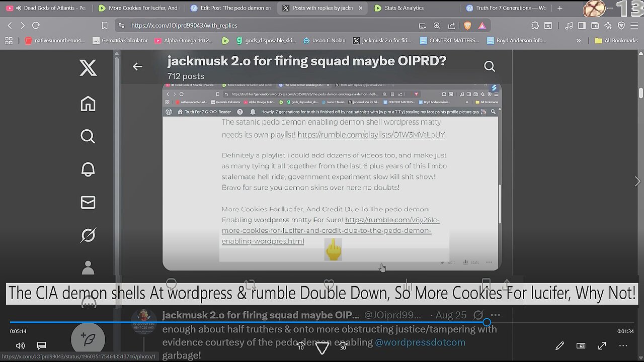Reload the page with the refresh icon
The width and height of the screenshot is (644, 362).
tap(36, 25)
